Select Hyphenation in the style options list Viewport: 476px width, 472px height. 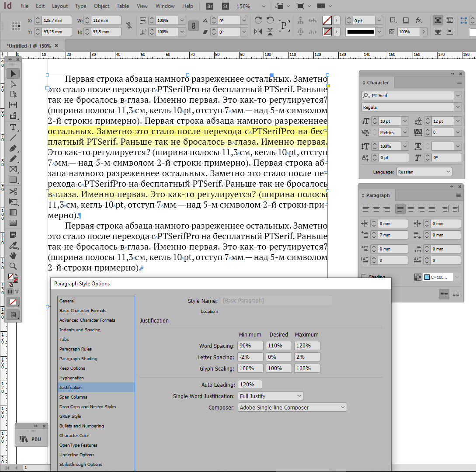point(72,378)
